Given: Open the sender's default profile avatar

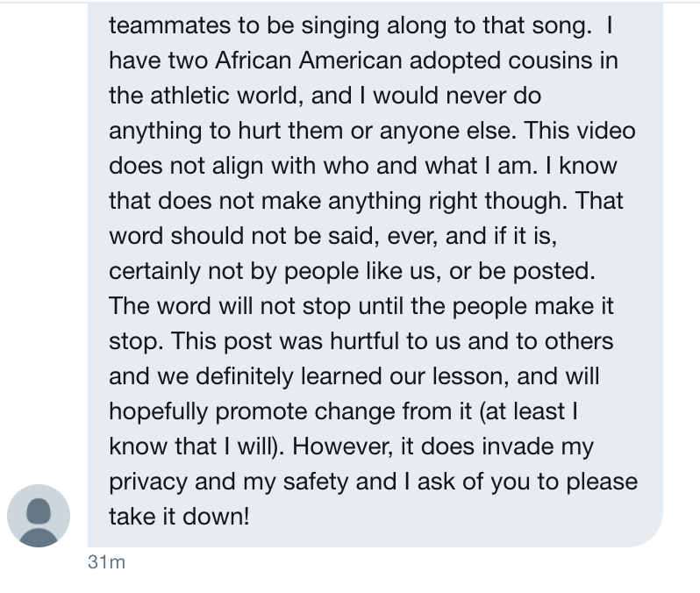Looking at the screenshot, I should tap(39, 516).
